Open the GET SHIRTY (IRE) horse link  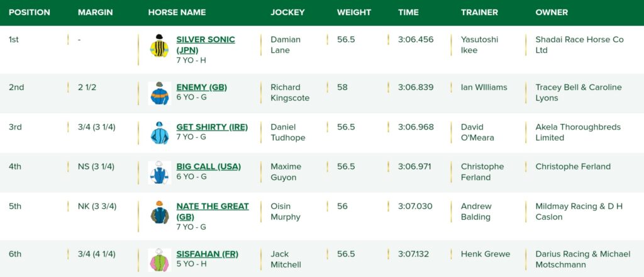212,127
